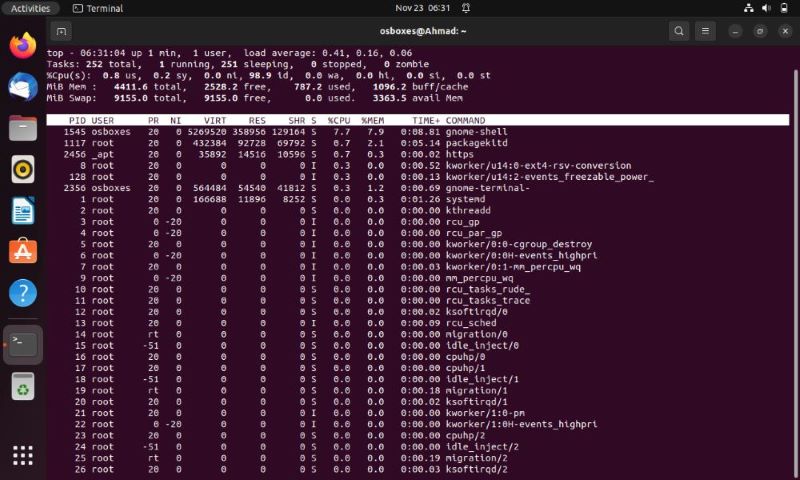Select the rcu_tasks_trace process name
This screenshot has width=800, height=480.
coord(488,300)
